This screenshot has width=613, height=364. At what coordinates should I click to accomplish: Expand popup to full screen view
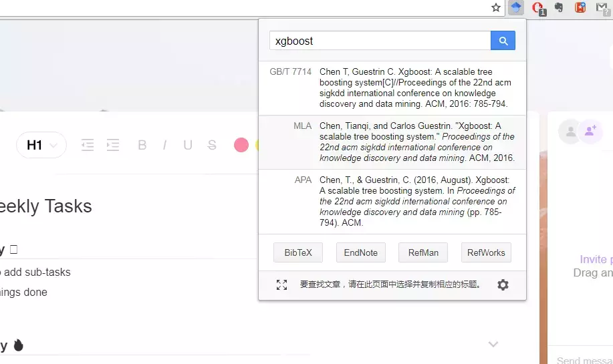coord(281,285)
